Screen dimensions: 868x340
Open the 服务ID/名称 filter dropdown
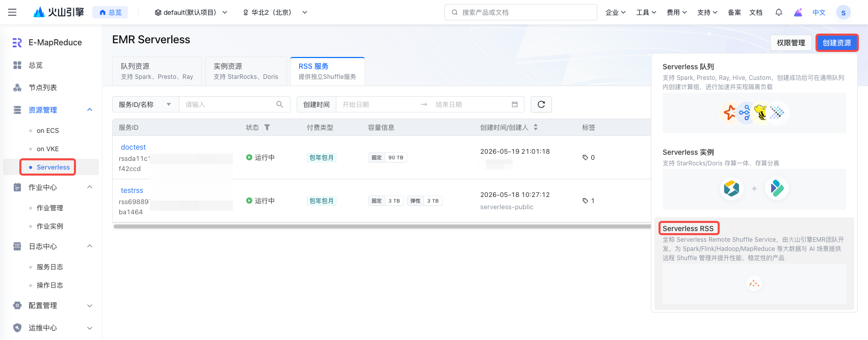(x=145, y=104)
